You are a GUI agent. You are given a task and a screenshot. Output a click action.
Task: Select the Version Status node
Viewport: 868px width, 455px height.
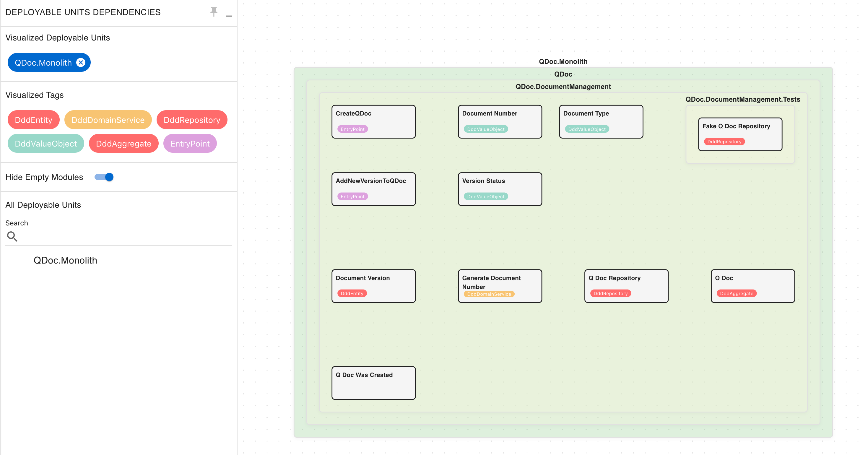coord(500,189)
